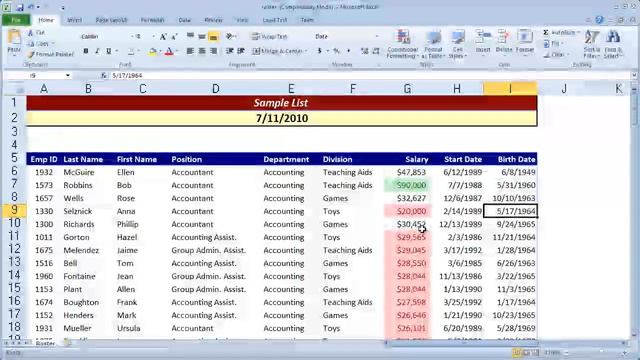Increase decimal places

pyautogui.click(x=364, y=51)
